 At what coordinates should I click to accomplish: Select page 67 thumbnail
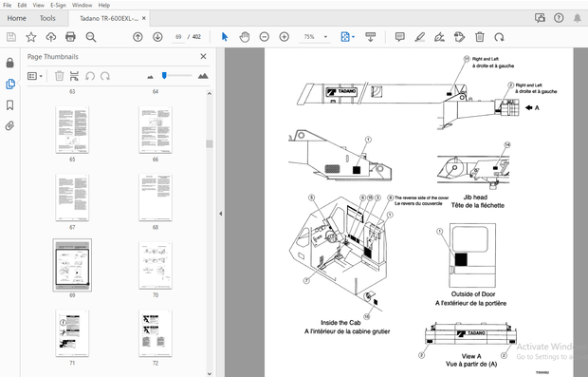pyautogui.click(x=72, y=198)
